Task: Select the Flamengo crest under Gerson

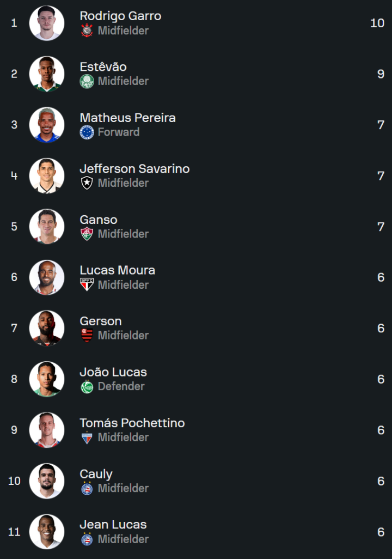Action: tap(87, 336)
